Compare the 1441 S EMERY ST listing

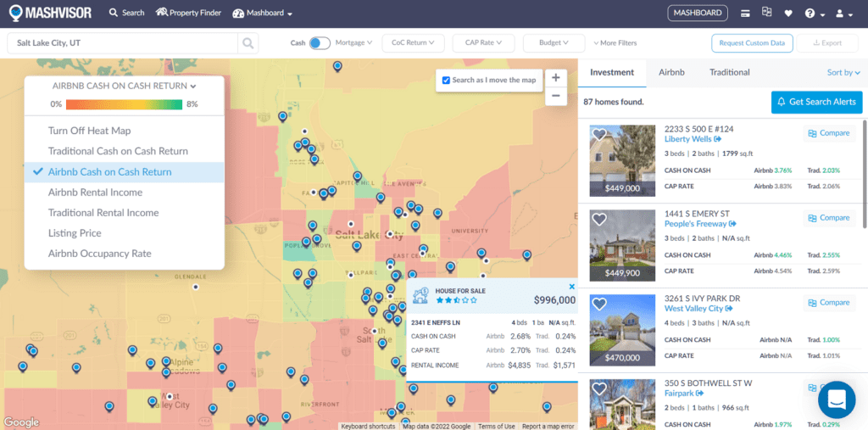(829, 218)
